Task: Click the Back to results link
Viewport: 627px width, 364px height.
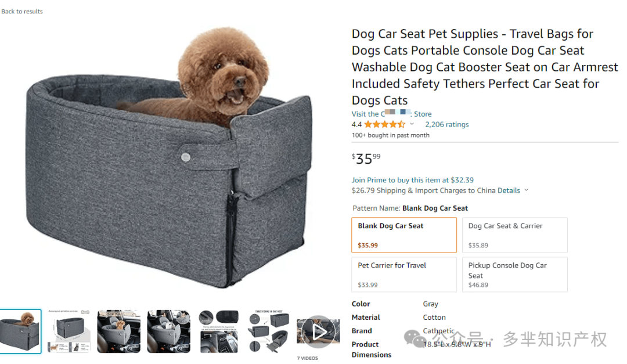Action: (x=22, y=11)
